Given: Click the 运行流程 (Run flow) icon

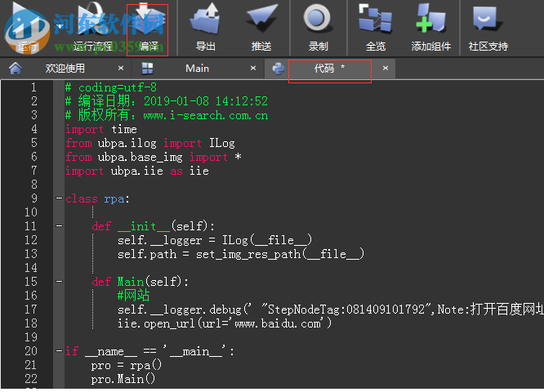Looking at the screenshot, I should [92, 27].
